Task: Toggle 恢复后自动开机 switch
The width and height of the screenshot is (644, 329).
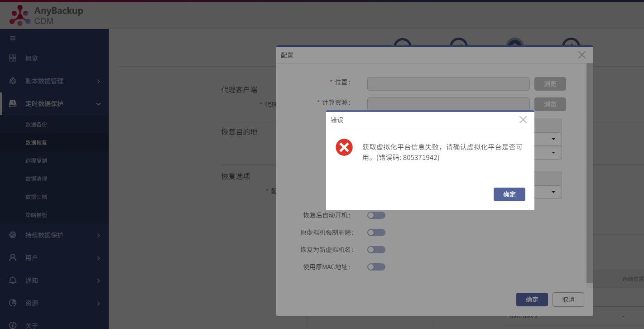Action: (376, 215)
